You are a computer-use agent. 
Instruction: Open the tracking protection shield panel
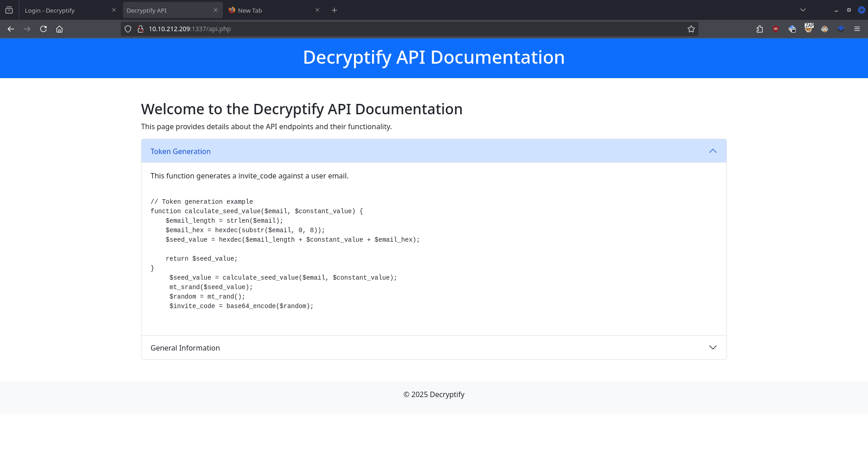pos(128,29)
